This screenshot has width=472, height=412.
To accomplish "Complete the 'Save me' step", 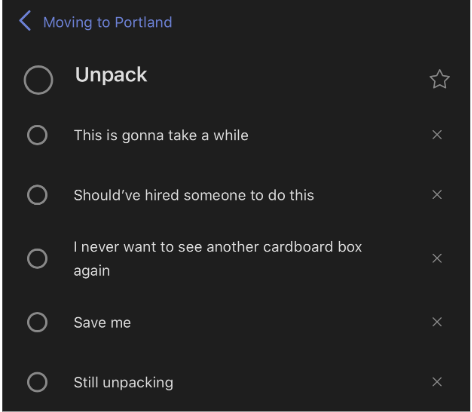I will pyautogui.click(x=37, y=322).
